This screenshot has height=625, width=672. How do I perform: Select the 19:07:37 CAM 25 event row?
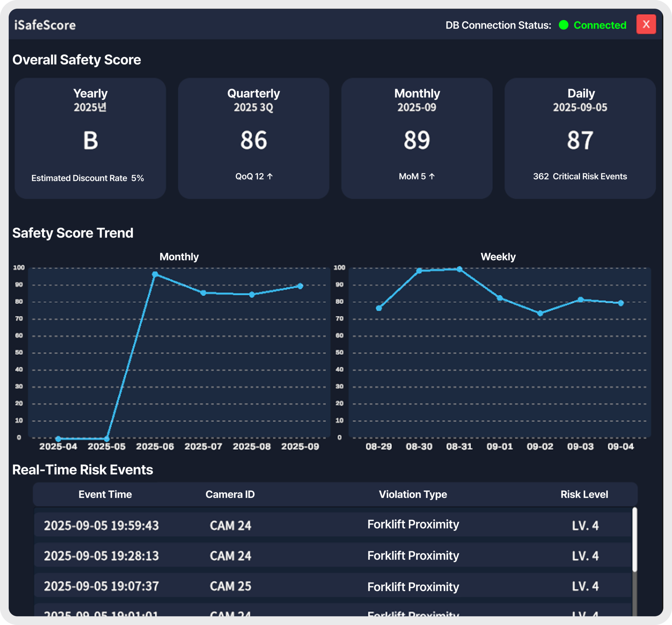point(333,585)
